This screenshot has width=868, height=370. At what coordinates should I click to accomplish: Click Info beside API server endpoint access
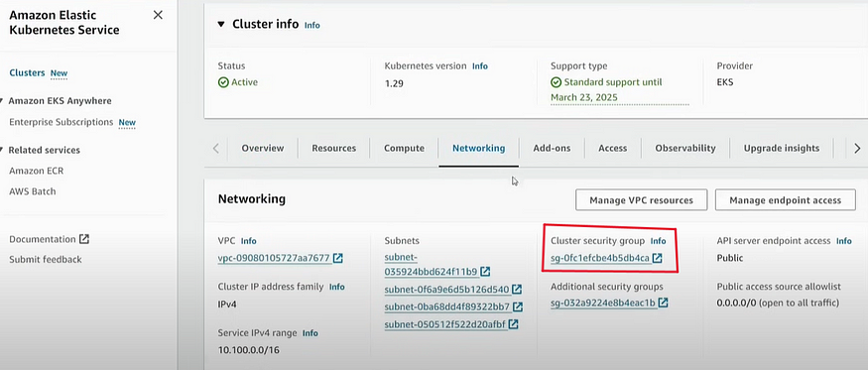[x=844, y=241]
